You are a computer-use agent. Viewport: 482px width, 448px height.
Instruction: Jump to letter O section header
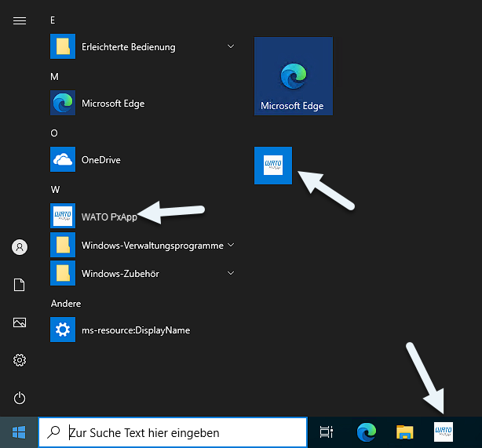coord(54,133)
